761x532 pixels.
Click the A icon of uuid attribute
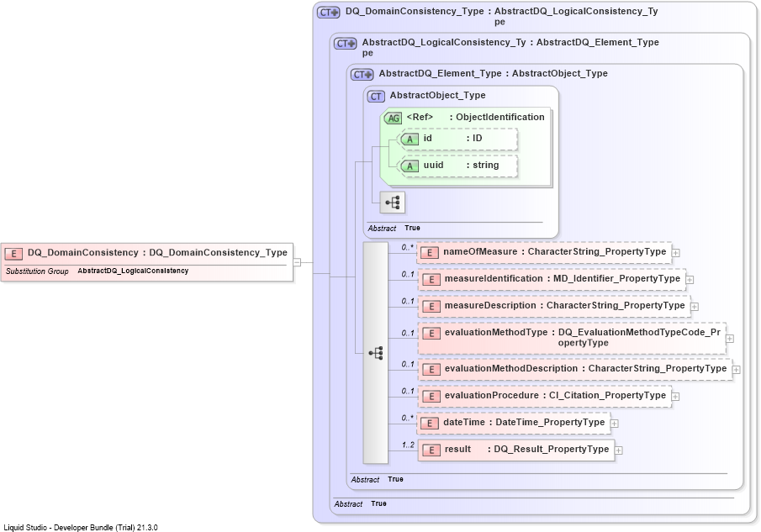coord(410,166)
